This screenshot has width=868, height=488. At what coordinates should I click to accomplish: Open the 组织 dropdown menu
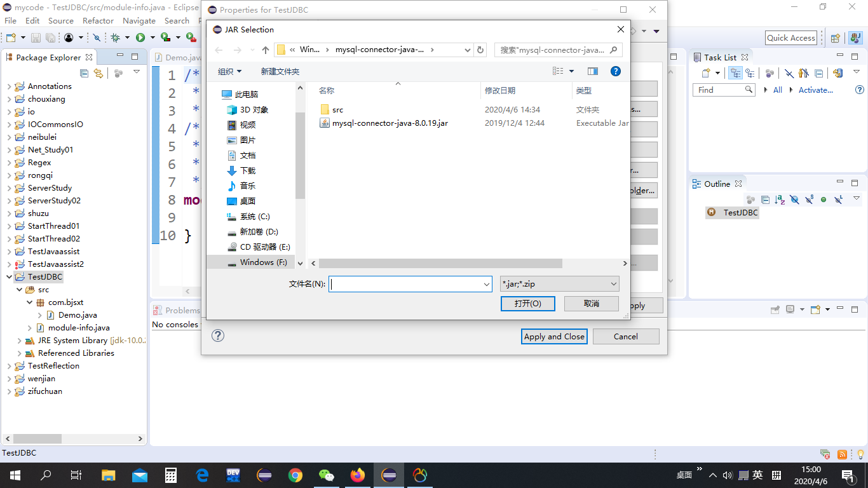click(x=230, y=72)
